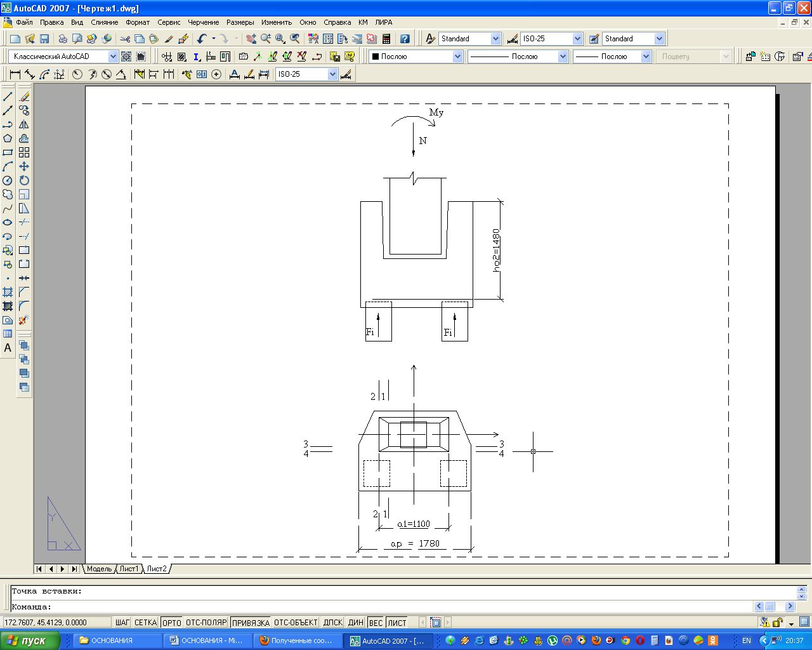Toggle СЕТКА grid display
This screenshot has height=650, width=812.
point(145,623)
